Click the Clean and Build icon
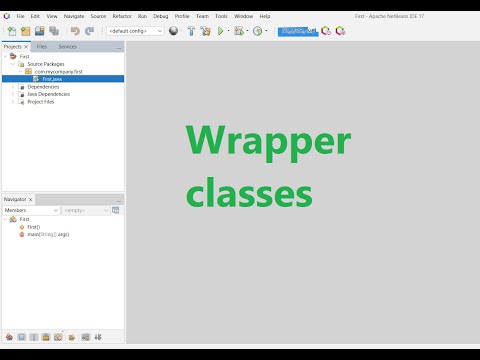The height and width of the screenshot is (360, 480). (206, 31)
